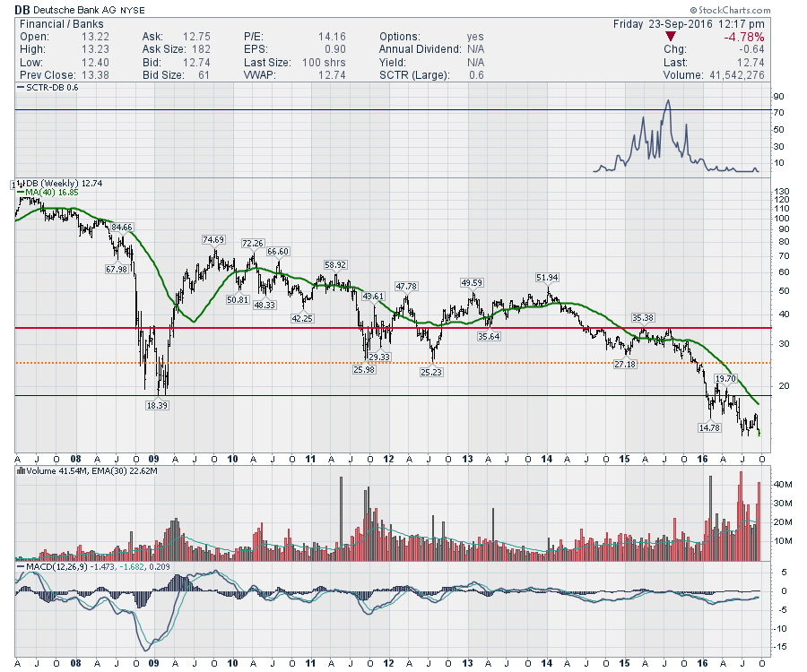
Task: Click the 35.38 price label
Action: 643,318
